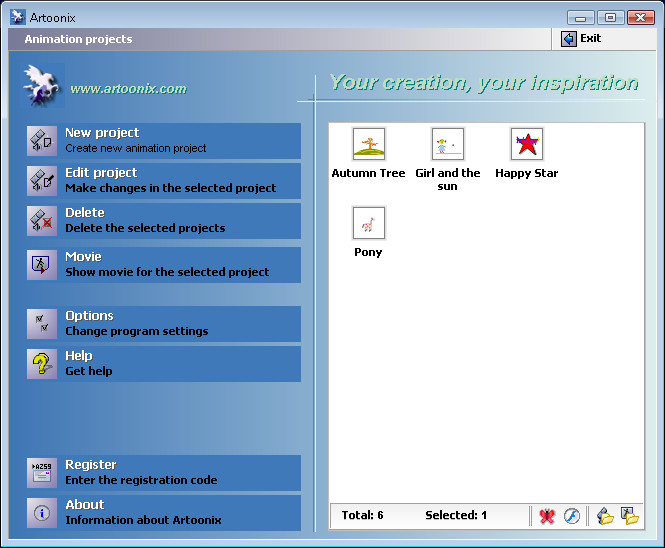Click the red butterfly icon in status bar

(x=547, y=516)
